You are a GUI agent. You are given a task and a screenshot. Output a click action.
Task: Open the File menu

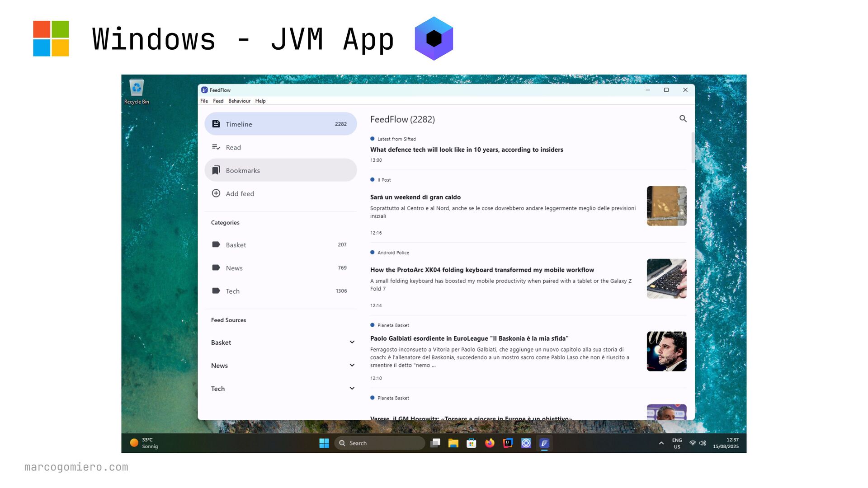[204, 101]
